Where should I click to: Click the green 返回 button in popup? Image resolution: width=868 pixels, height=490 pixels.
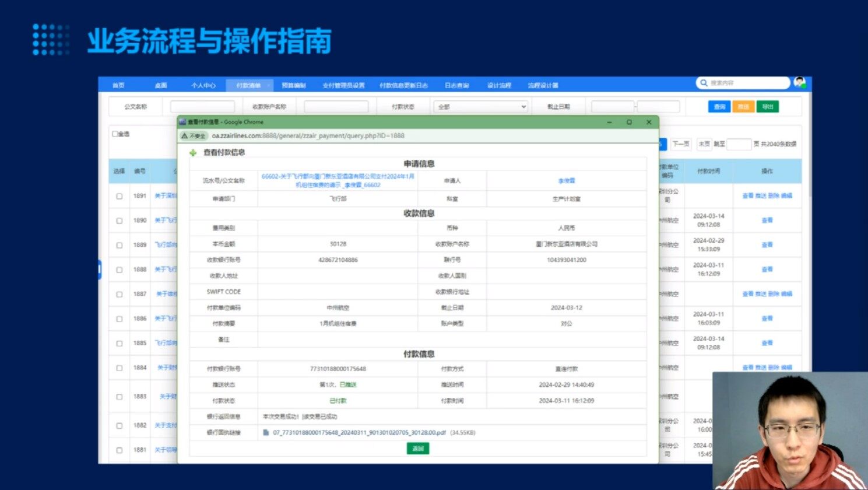click(x=417, y=449)
